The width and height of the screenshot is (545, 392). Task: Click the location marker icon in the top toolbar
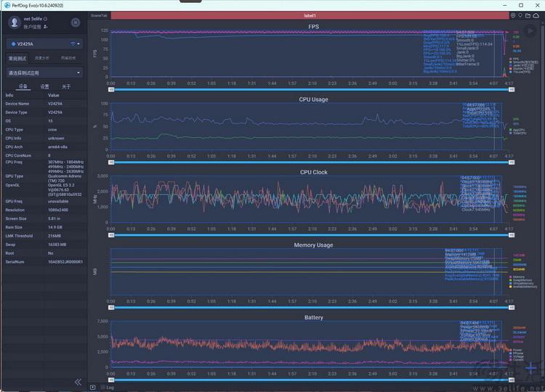click(513, 16)
